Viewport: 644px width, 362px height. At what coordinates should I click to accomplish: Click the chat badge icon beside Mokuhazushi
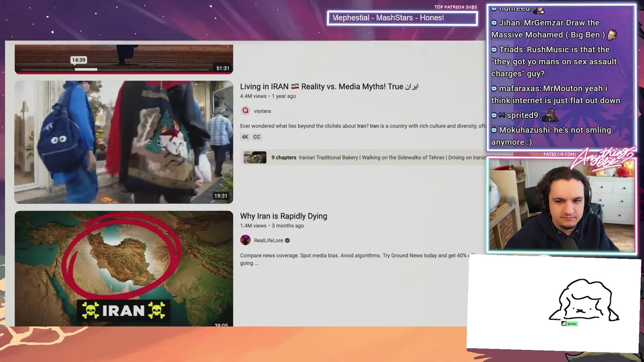pyautogui.click(x=494, y=130)
